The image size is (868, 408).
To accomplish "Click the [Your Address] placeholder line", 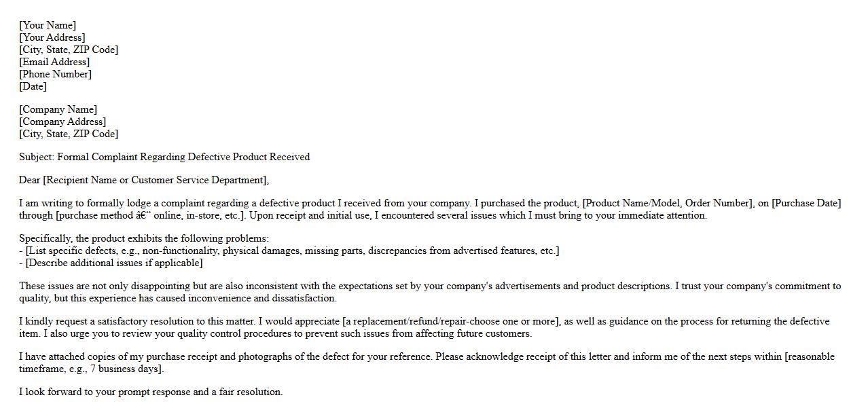I will (52, 37).
